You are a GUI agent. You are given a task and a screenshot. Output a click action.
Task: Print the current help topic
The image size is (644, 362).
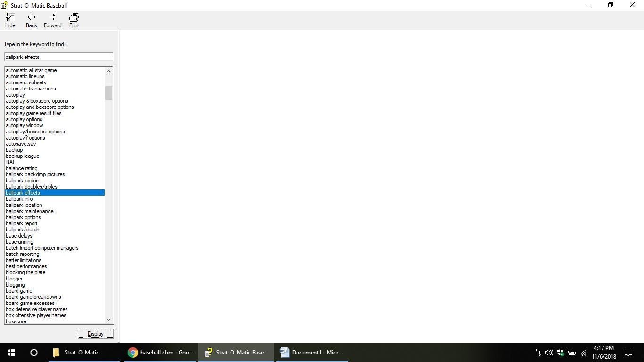pyautogui.click(x=74, y=20)
